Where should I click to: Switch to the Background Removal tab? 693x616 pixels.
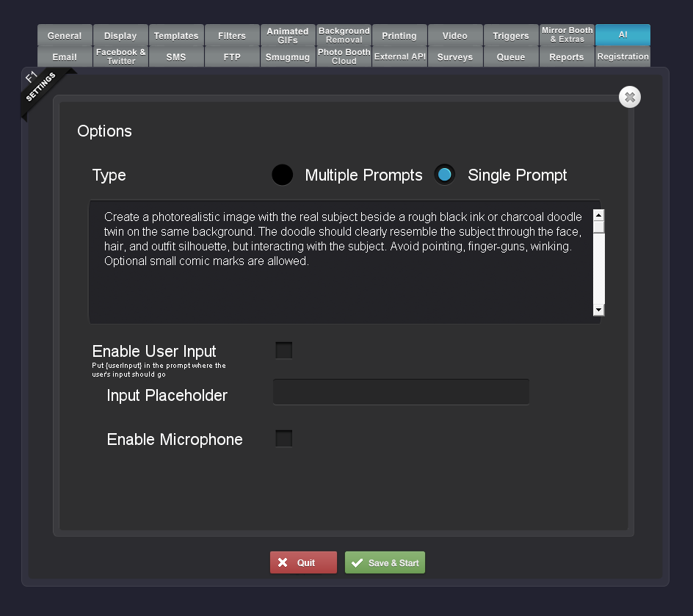[x=344, y=35]
